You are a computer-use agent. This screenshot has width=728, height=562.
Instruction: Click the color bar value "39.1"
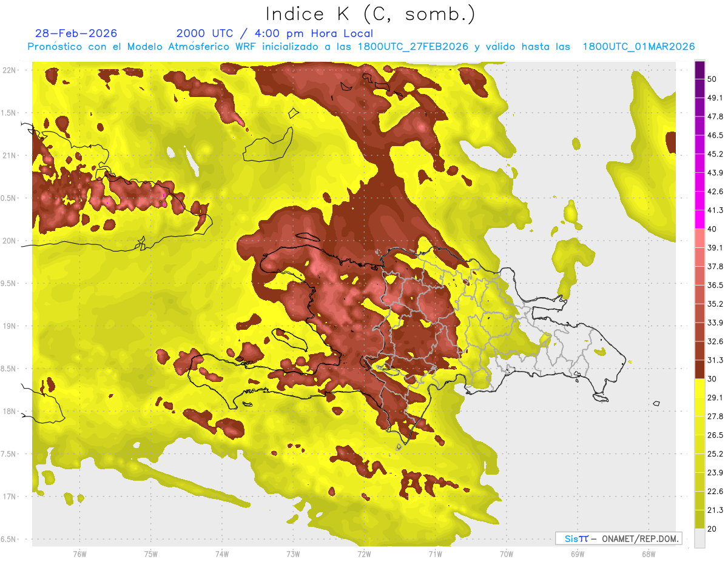coord(715,247)
